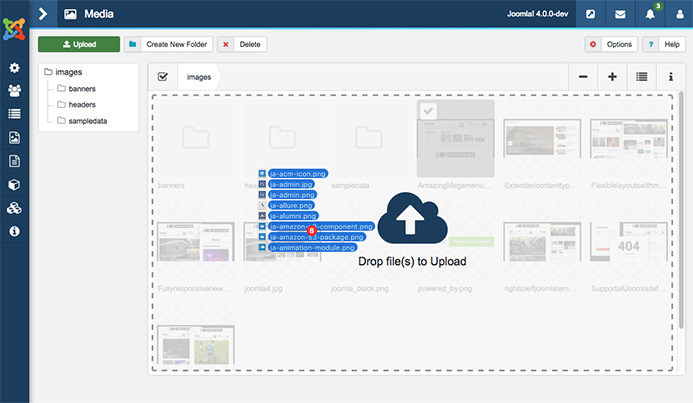The height and width of the screenshot is (403, 693).
Task: Select the Extendedcontenttyp... image thumbnail
Action: 542,138
